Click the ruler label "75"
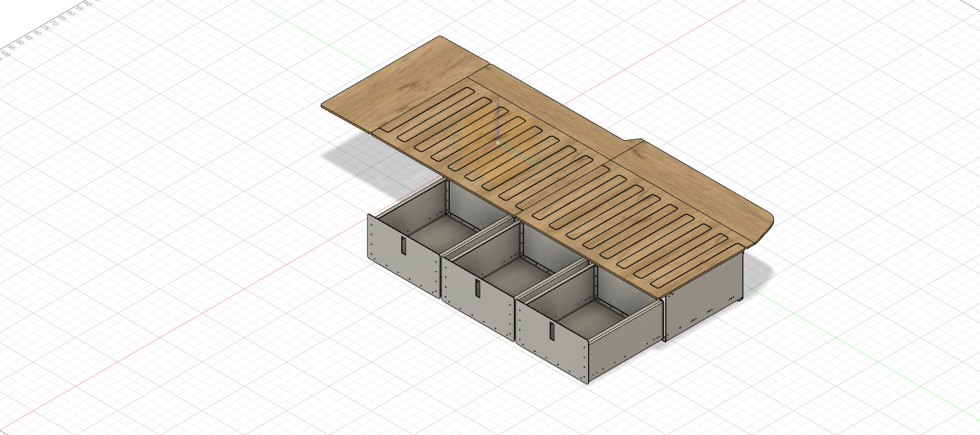 [45, 28]
